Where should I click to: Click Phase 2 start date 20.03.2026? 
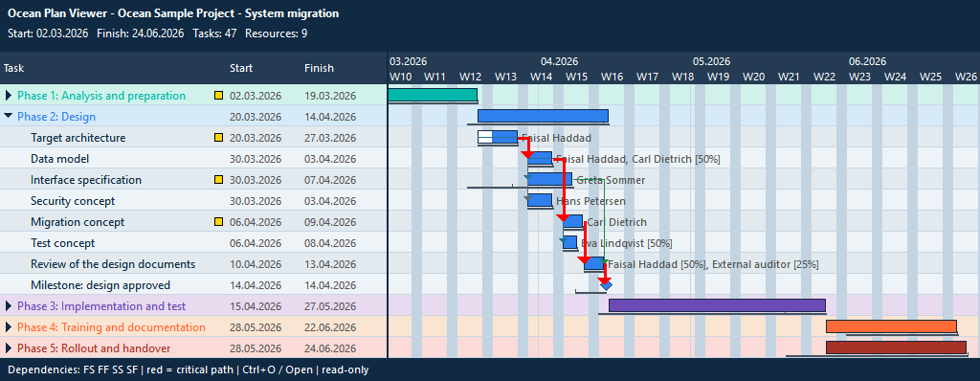[x=256, y=117]
